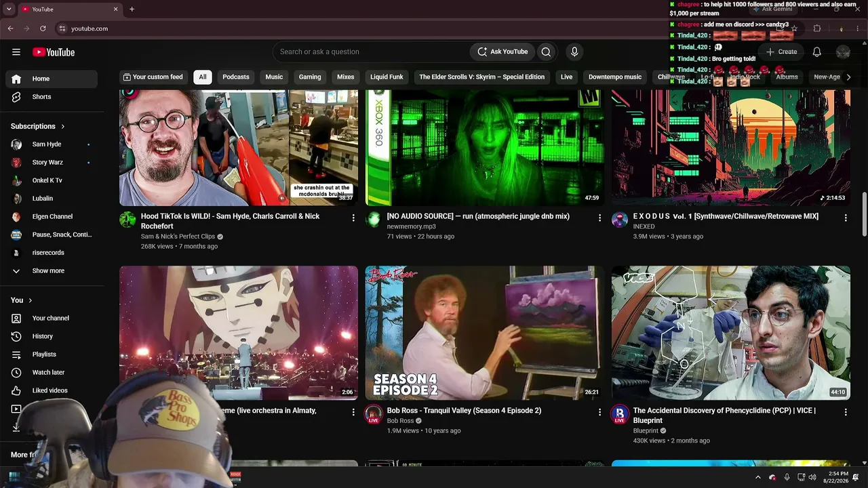
Task: Open the taskbar network icon
Action: coord(801,477)
